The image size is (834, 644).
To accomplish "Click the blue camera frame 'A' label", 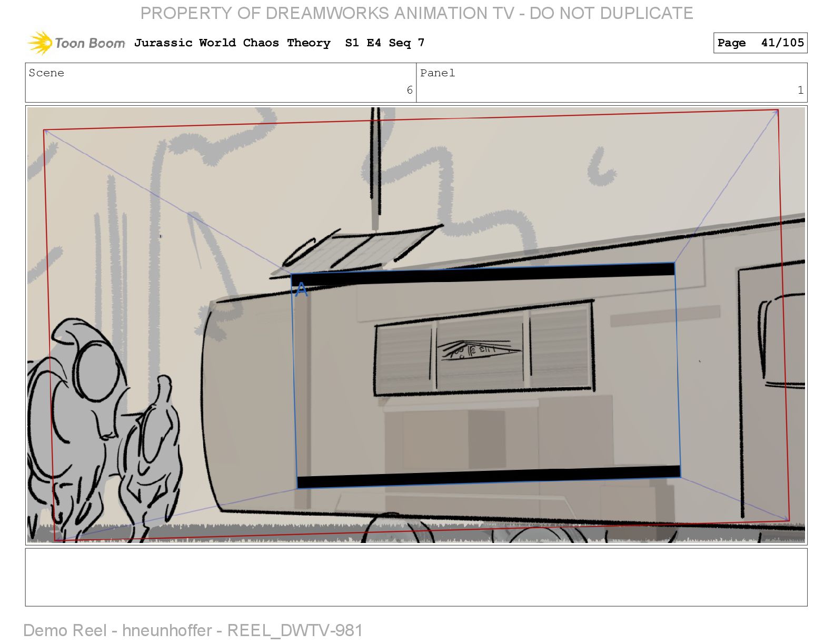I will [301, 289].
